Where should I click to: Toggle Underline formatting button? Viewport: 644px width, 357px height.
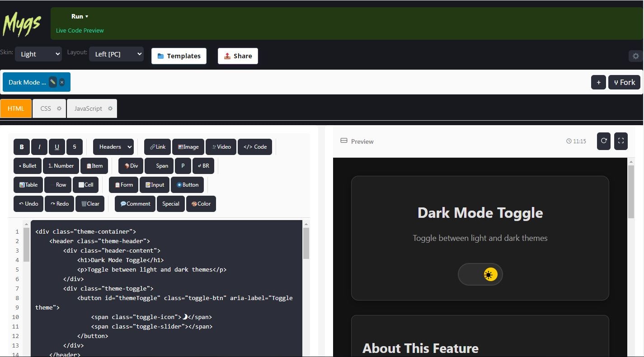click(x=57, y=147)
